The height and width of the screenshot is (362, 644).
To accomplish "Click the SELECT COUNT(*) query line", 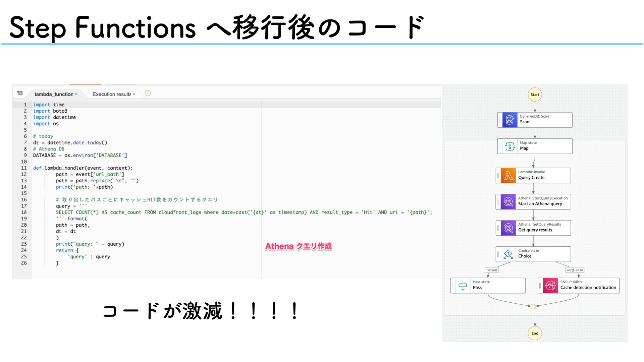I will [244, 212].
